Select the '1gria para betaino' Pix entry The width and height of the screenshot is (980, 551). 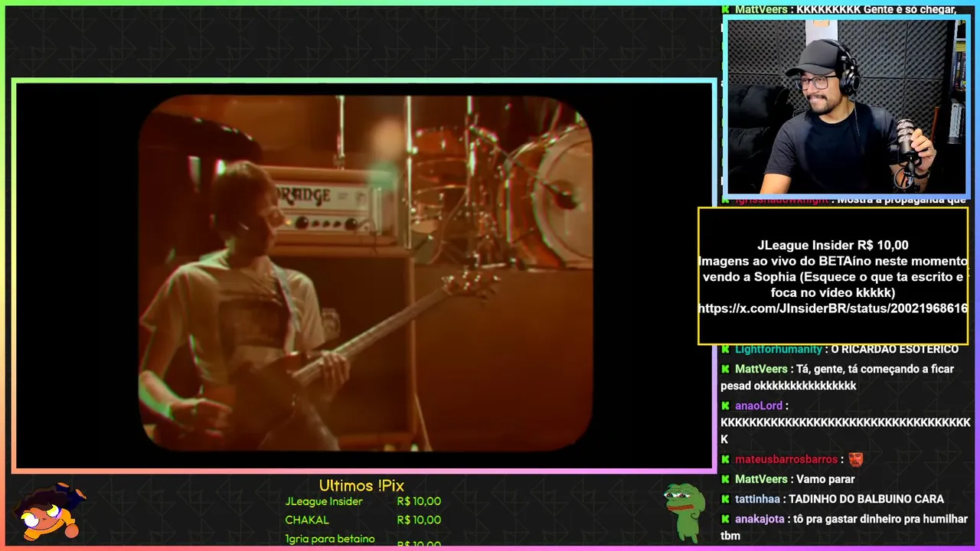pyautogui.click(x=330, y=539)
